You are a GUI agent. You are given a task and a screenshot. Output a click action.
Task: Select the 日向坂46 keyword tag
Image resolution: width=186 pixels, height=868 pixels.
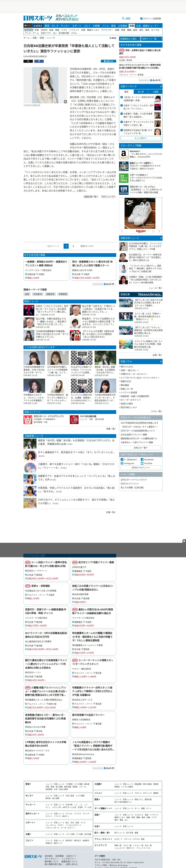click(38, 294)
